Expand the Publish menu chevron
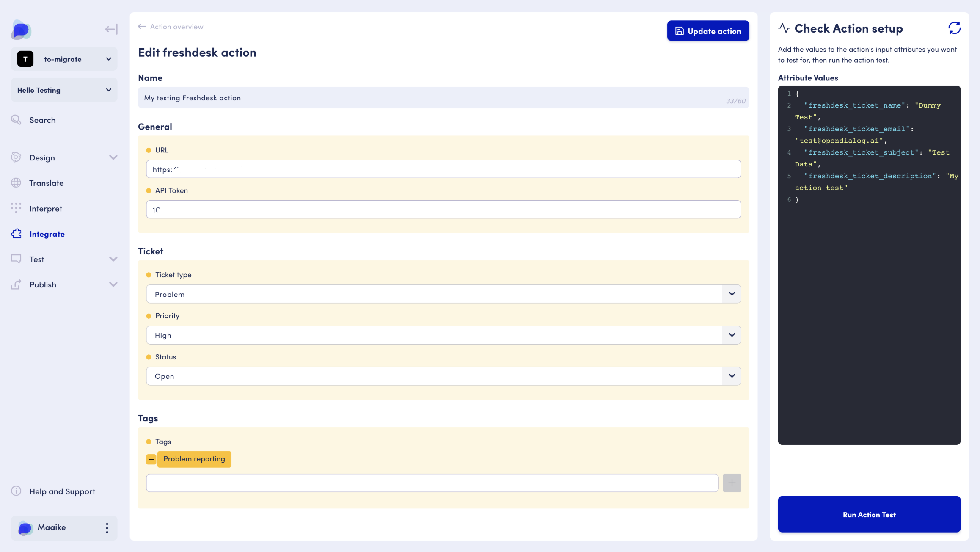Screen dimensions: 980x552 113,285
